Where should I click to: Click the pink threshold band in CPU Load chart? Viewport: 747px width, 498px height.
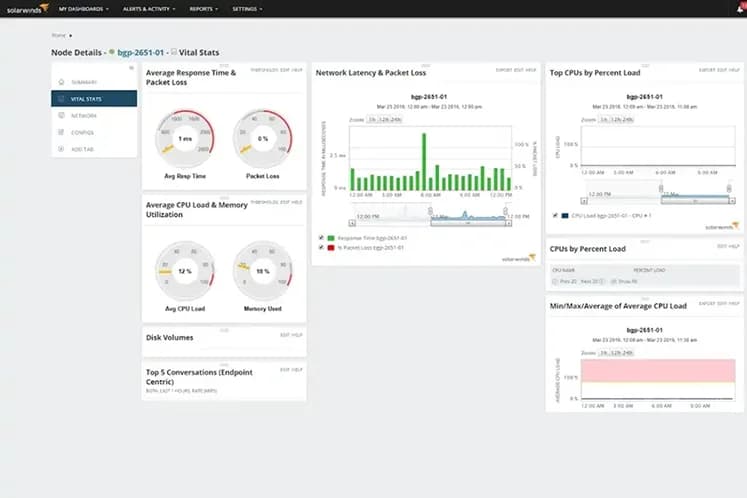pos(658,371)
